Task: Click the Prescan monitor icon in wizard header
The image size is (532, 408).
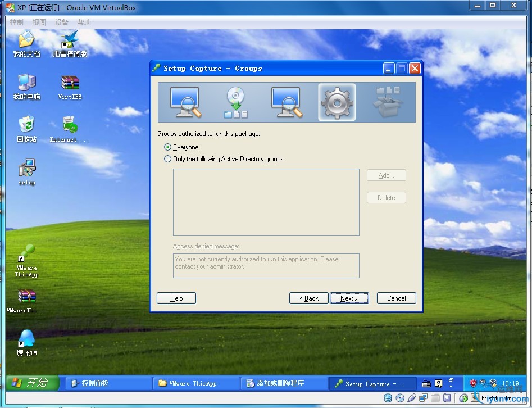Action: click(x=185, y=102)
